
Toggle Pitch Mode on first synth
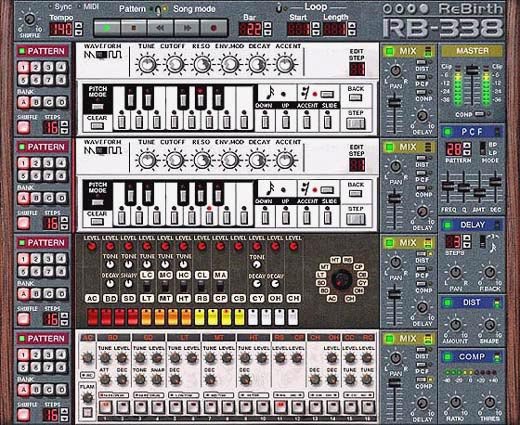click(97, 107)
